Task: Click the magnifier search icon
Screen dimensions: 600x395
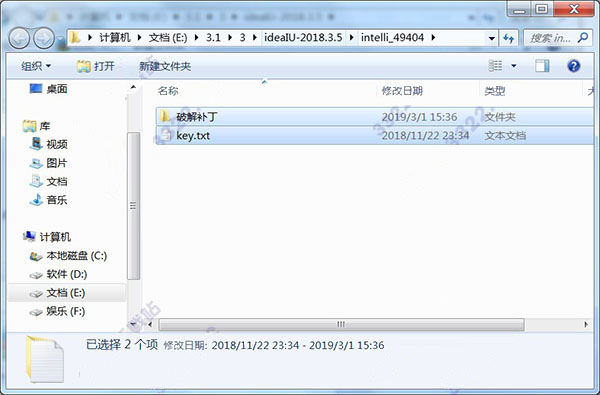Action: pyautogui.click(x=583, y=37)
